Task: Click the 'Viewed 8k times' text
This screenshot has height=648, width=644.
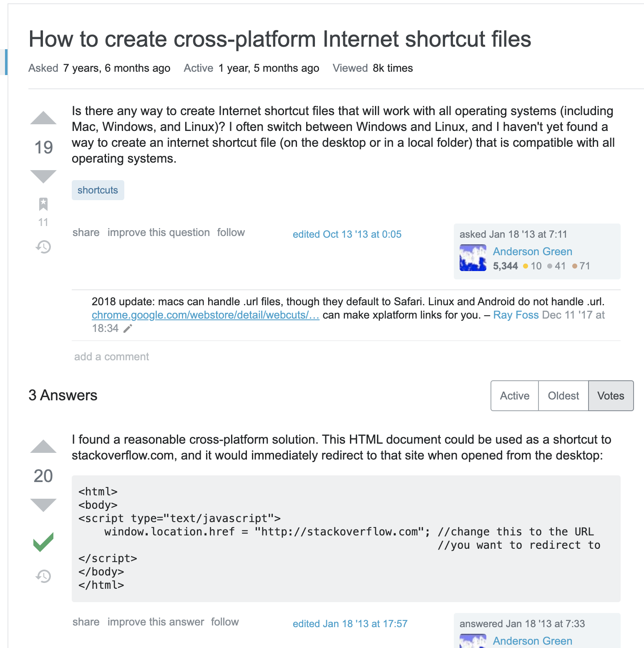Action: click(373, 68)
